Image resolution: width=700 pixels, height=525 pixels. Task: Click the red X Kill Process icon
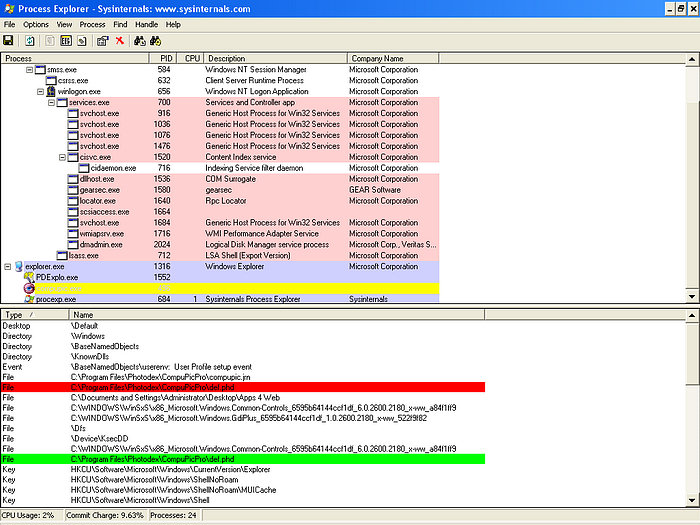(x=120, y=41)
